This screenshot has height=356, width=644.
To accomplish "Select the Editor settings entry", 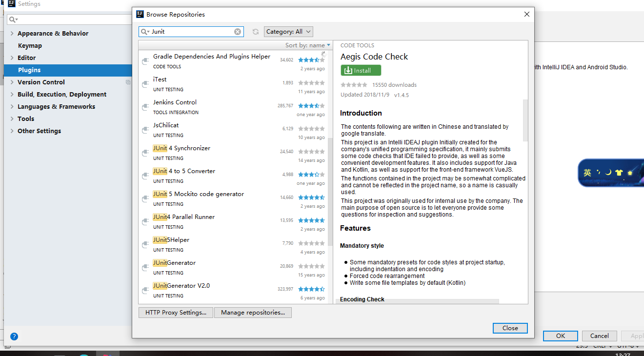I will pos(27,58).
